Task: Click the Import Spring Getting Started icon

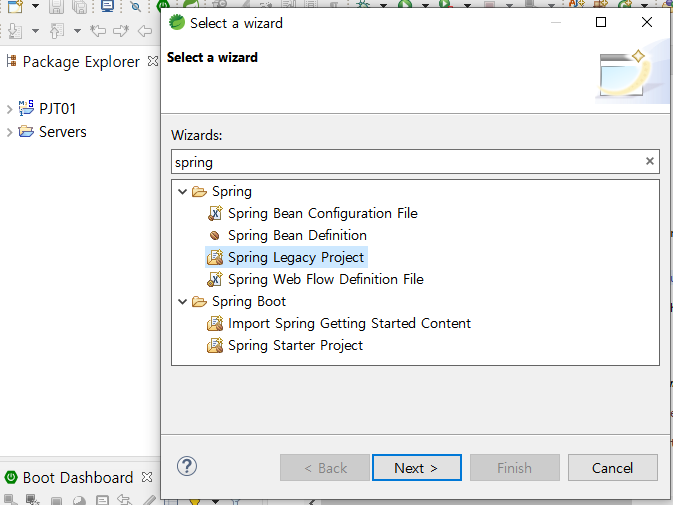Action: click(215, 323)
